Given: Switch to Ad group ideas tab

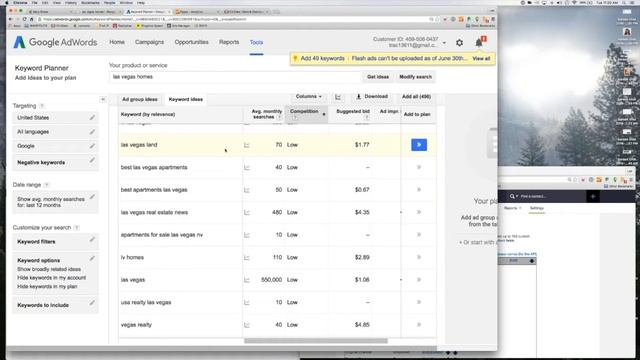Looking at the screenshot, I should click(x=140, y=99).
